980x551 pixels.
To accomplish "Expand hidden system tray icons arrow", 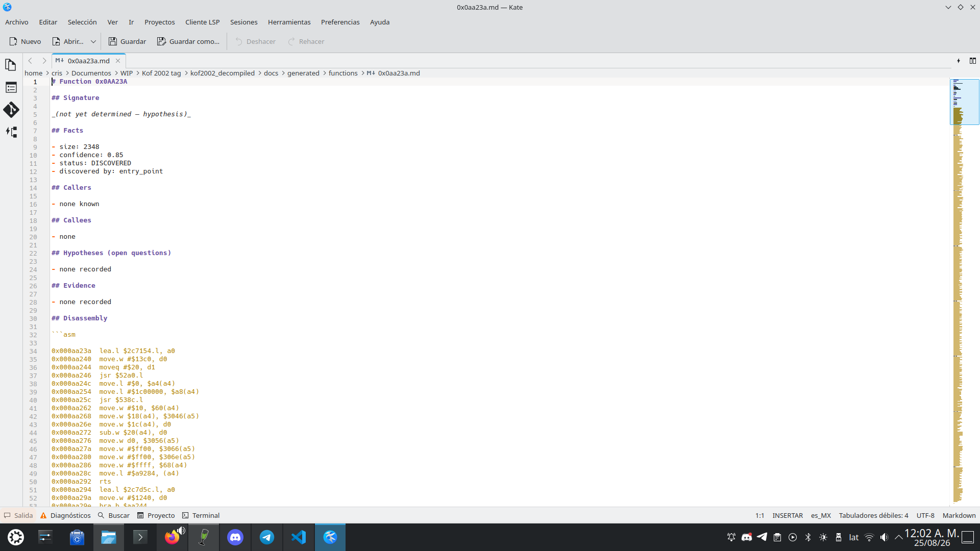I will (x=899, y=537).
